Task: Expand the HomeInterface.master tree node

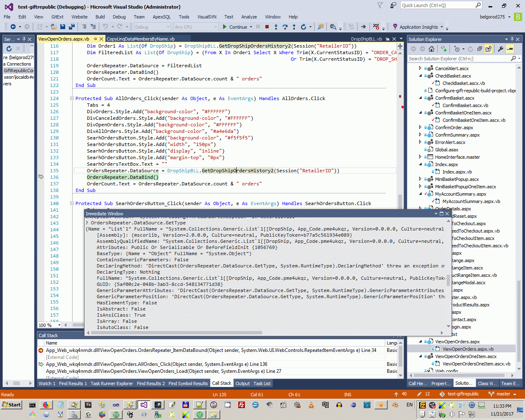Action: tap(420, 157)
